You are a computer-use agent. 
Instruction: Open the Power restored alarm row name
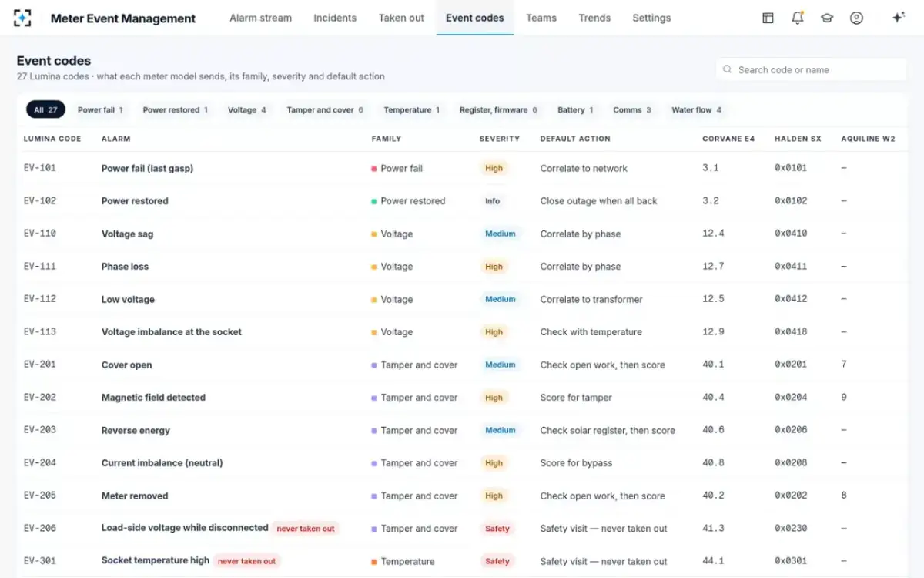[x=135, y=201]
